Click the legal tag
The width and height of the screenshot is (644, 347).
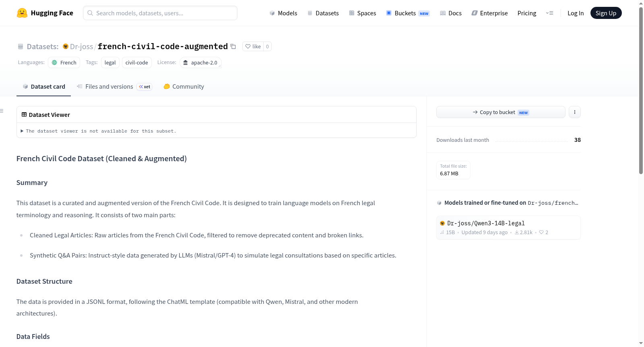110,62
